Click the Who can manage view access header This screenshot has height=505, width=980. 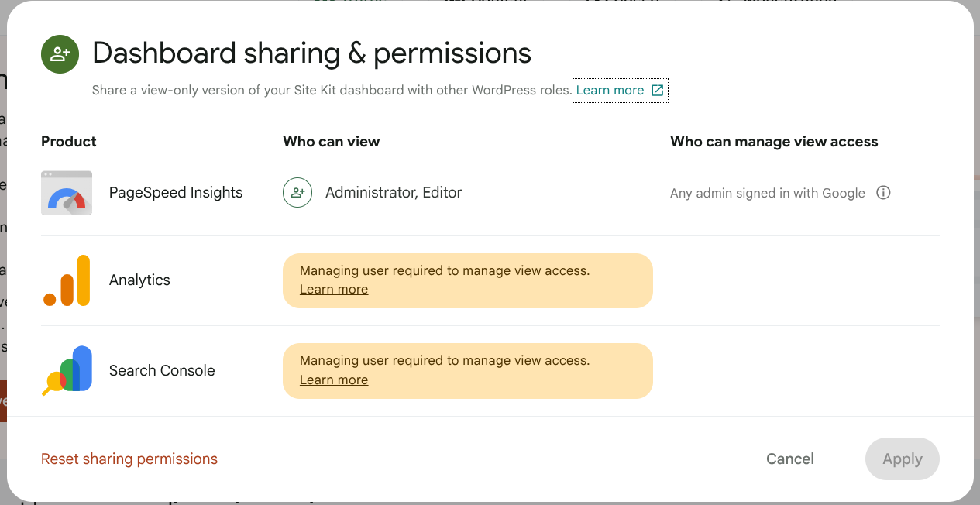click(774, 142)
